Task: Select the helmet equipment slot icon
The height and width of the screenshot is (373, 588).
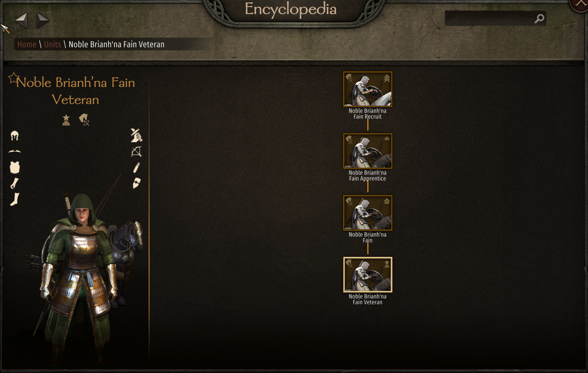Action: click(x=15, y=136)
